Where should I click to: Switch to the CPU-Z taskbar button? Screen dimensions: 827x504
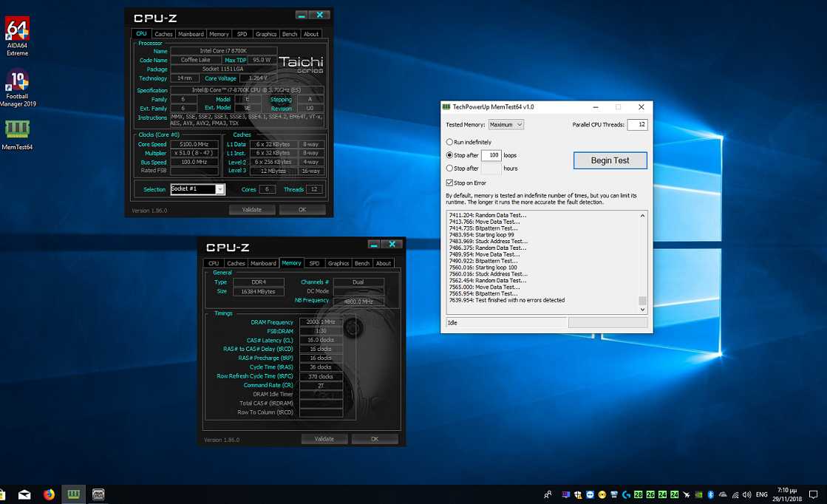(98, 494)
